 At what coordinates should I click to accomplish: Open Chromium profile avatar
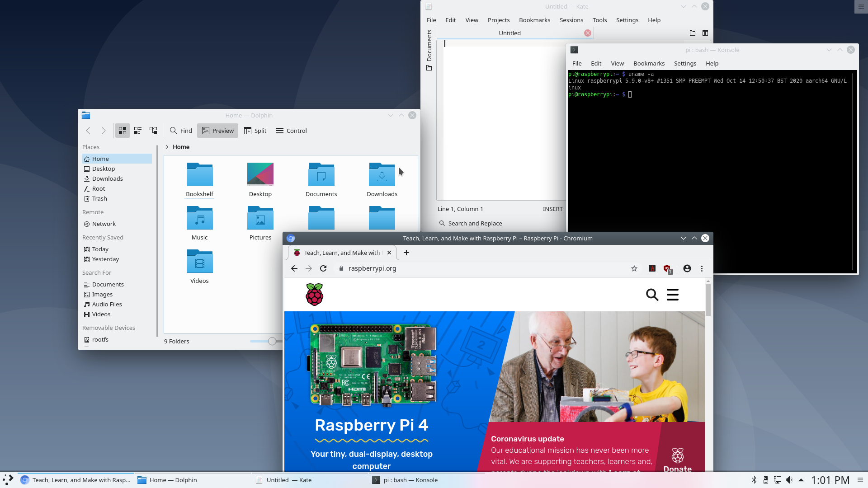(687, 268)
